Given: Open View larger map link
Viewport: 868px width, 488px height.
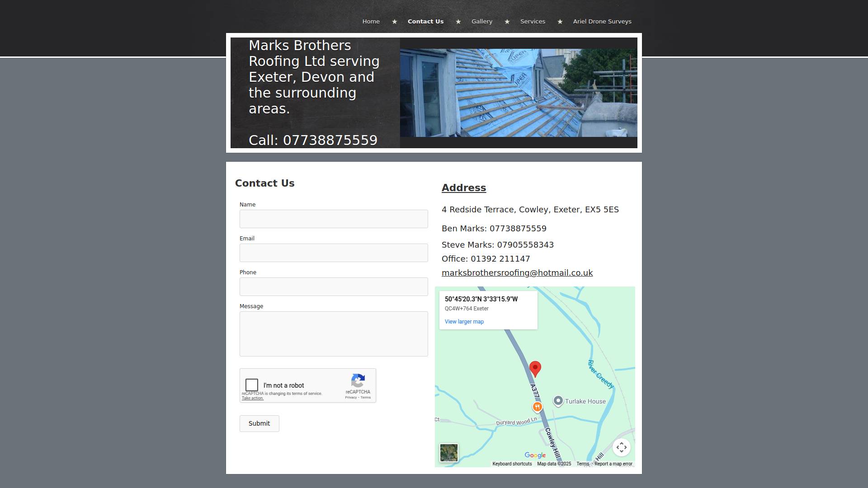Looking at the screenshot, I should [464, 322].
